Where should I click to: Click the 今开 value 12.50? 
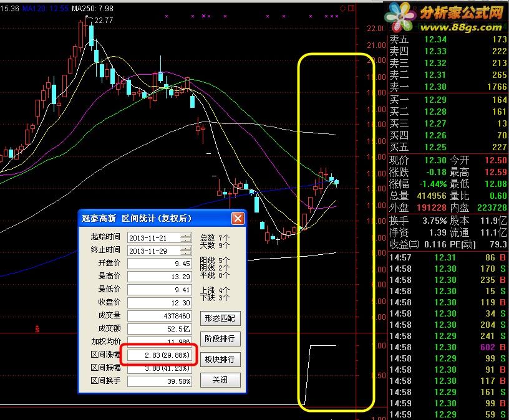495,160
